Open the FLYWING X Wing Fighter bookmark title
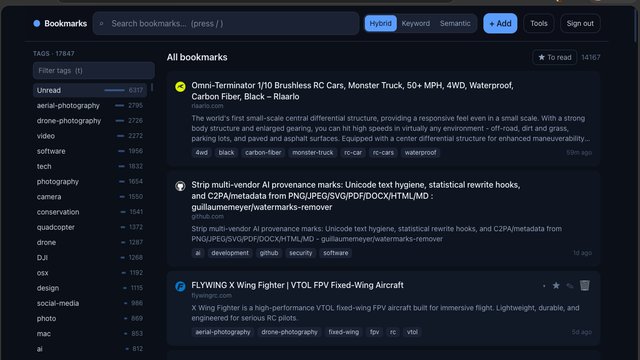640x360 pixels. pyautogui.click(x=297, y=285)
